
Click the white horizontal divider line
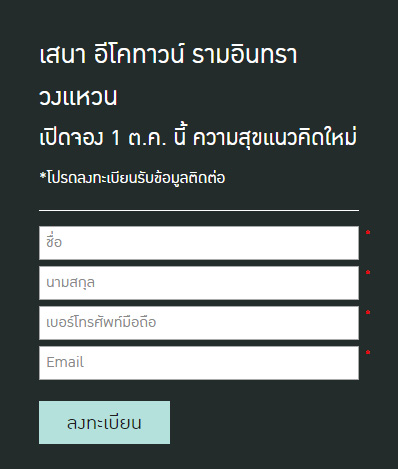[x=199, y=211]
